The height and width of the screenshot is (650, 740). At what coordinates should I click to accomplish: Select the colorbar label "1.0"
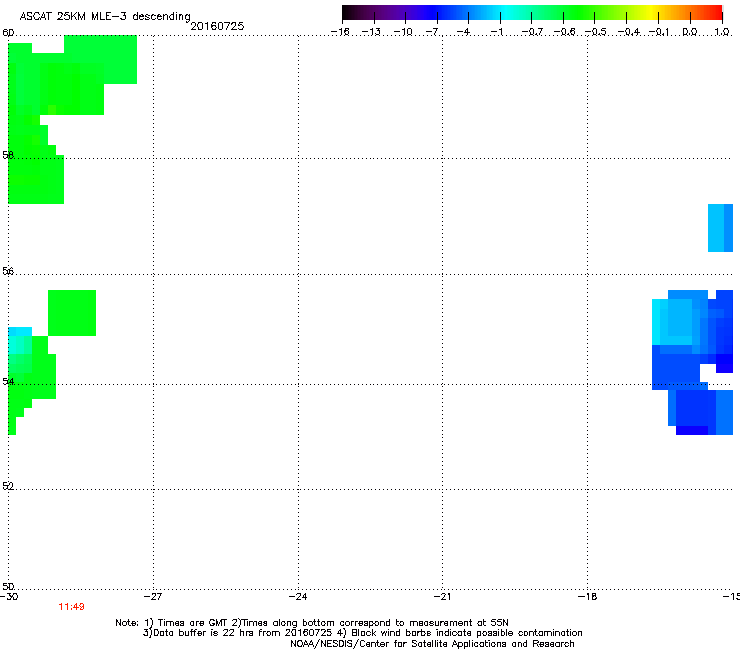tap(722, 32)
